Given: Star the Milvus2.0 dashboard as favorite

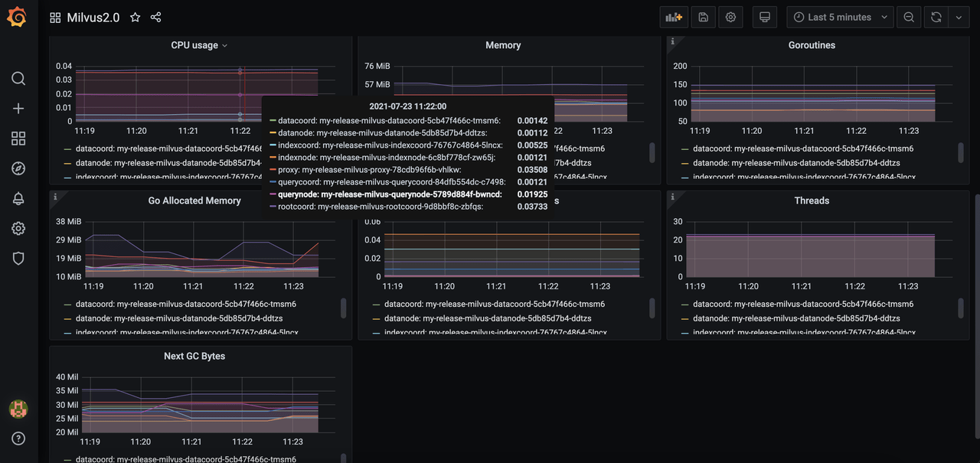Looking at the screenshot, I should [x=136, y=17].
